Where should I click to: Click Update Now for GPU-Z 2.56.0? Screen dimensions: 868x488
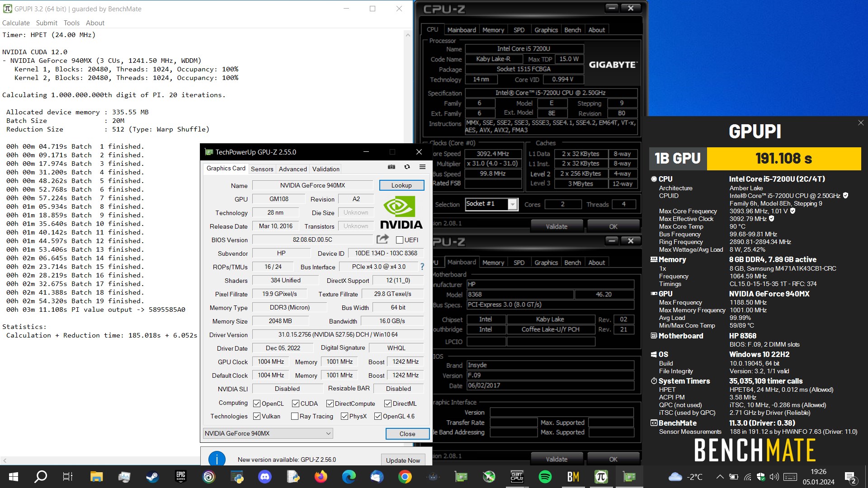coord(403,460)
